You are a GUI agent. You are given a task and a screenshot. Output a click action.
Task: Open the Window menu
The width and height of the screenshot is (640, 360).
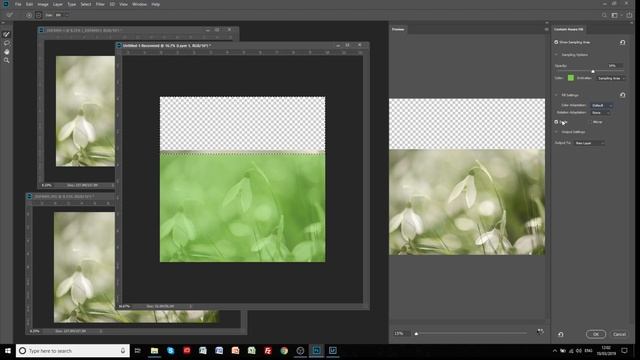coord(139,4)
